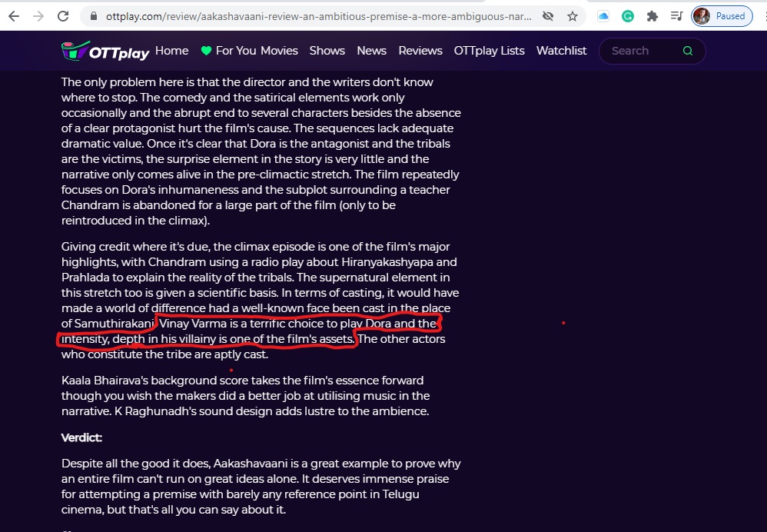Select paragraph starting 'Giving credit where it's due'
767x532 pixels.
coord(260,300)
